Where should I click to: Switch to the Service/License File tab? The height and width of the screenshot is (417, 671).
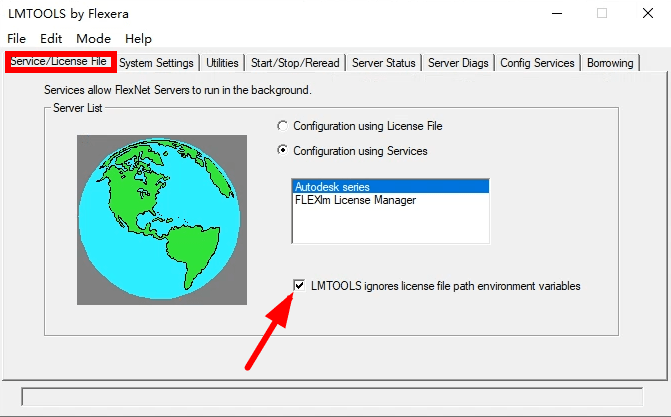point(59,62)
